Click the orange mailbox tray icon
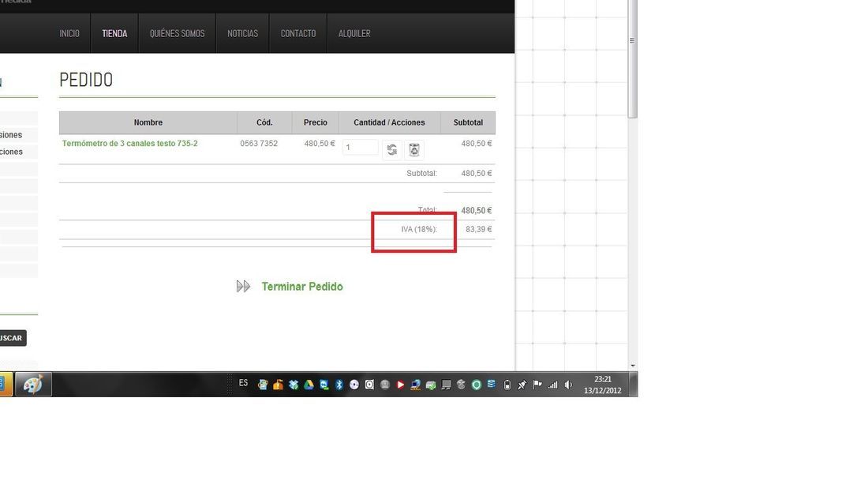The width and height of the screenshot is (868, 488). tap(278, 385)
